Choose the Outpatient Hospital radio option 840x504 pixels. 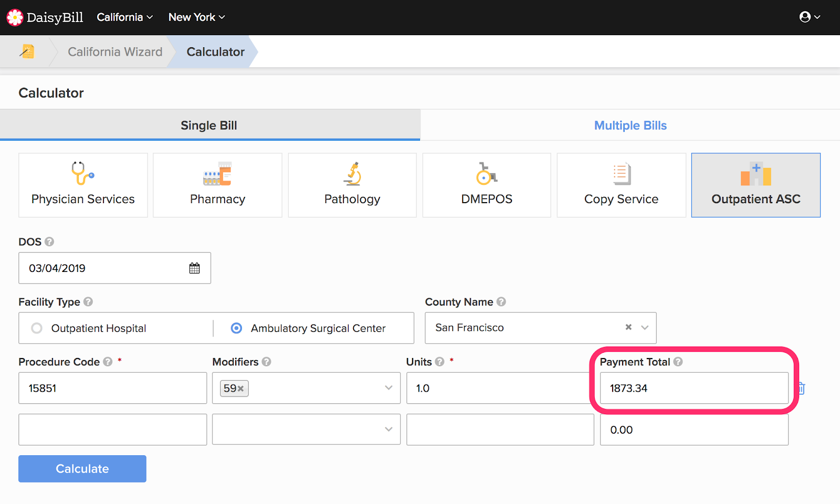pyautogui.click(x=37, y=328)
